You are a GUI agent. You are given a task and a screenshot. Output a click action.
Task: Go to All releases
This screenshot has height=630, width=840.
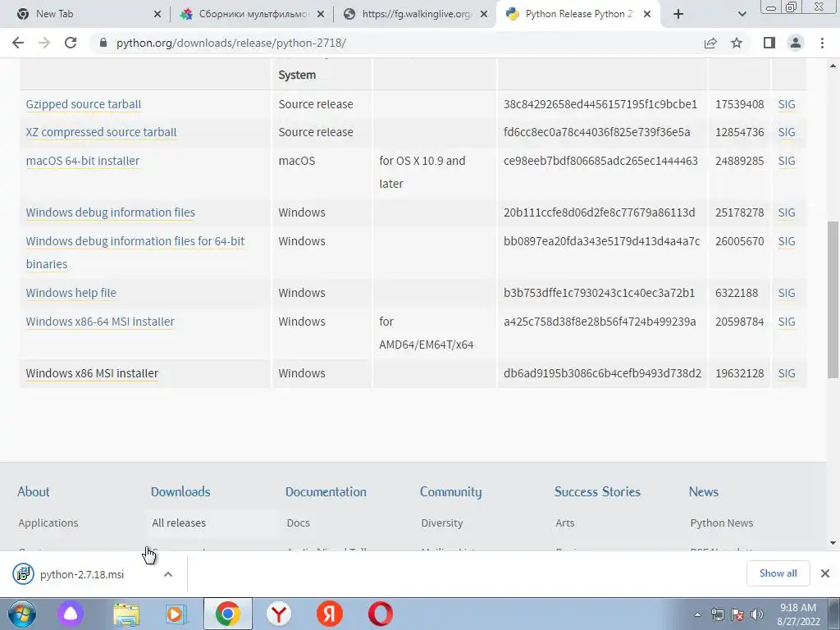coord(179,523)
